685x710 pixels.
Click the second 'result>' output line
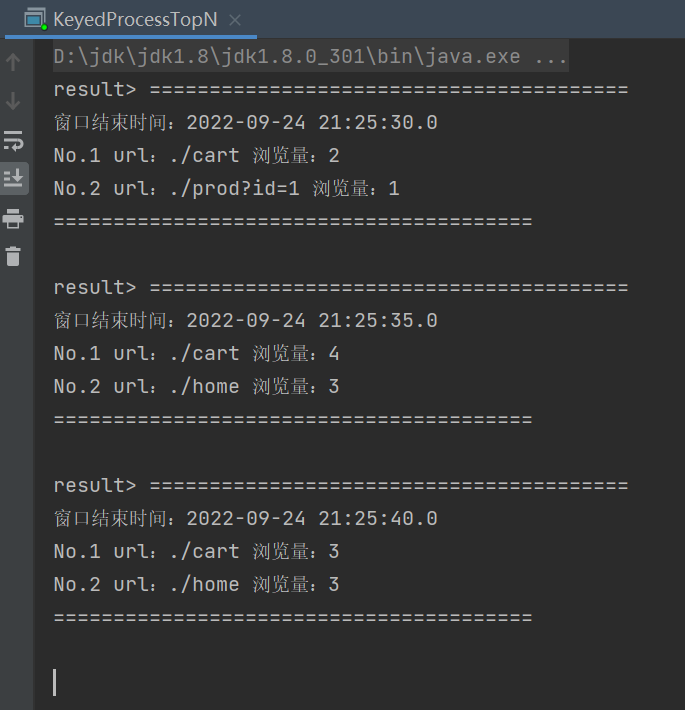(x=340, y=288)
